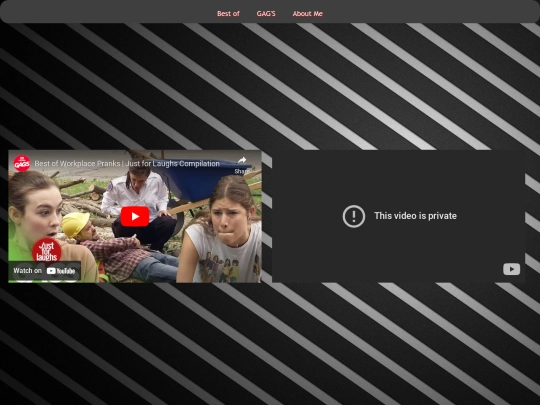Open the GAG'S navigation link

(266, 14)
